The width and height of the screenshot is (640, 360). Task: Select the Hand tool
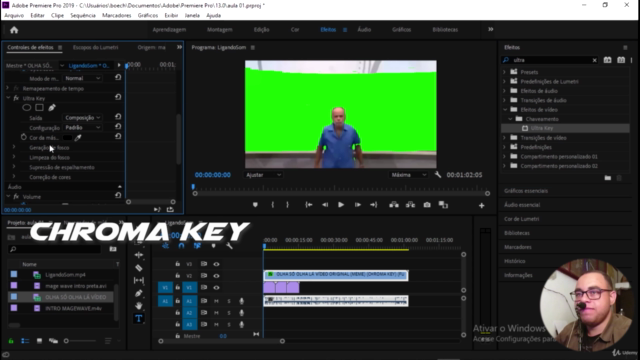[139, 306]
